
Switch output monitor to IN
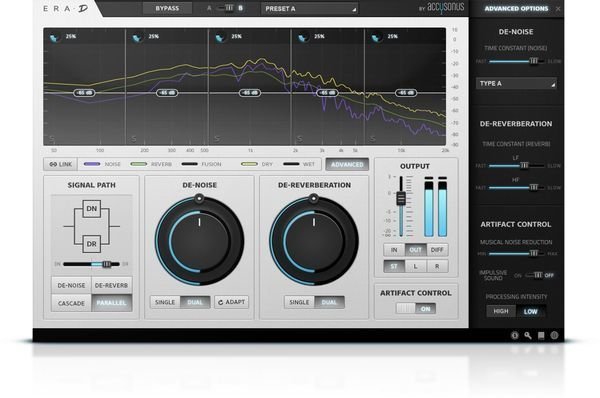click(394, 250)
